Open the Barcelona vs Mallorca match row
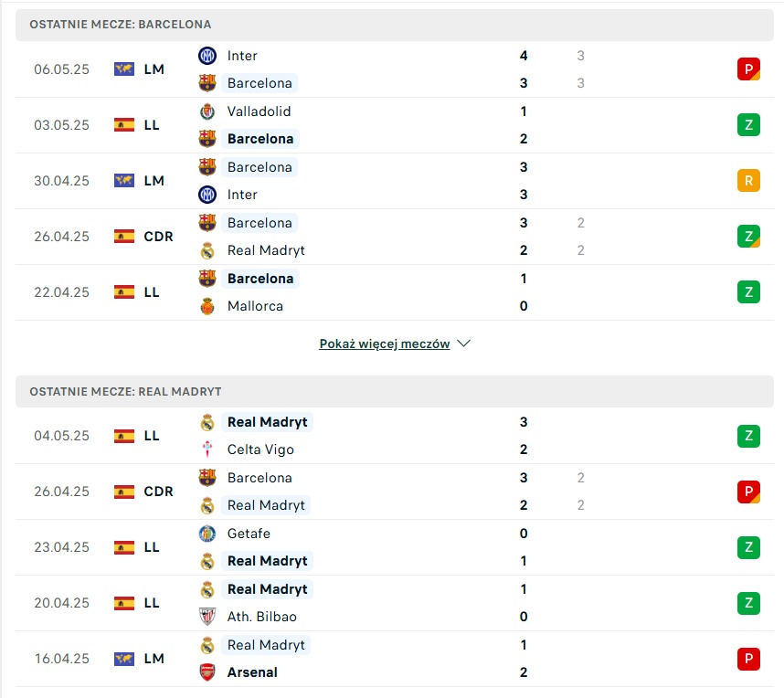 point(395,292)
